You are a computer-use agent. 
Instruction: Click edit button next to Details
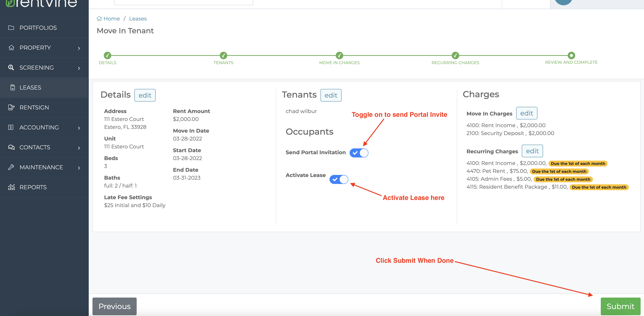point(145,95)
